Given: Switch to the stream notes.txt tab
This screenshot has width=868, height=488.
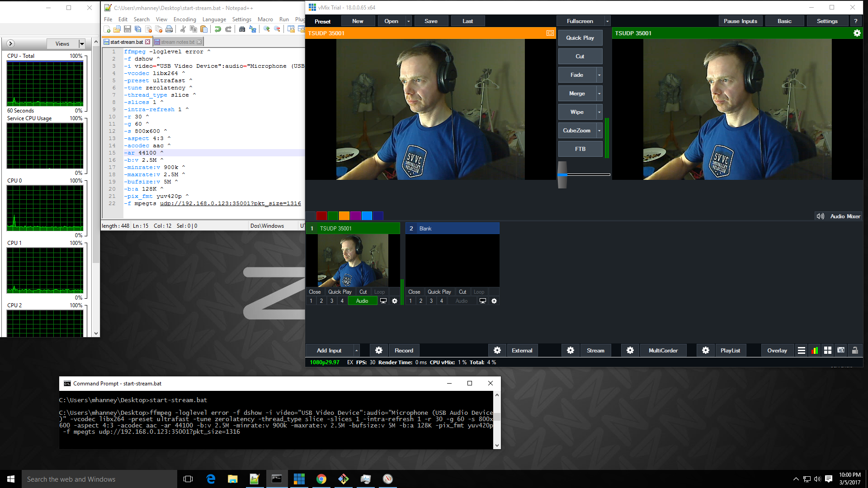Looking at the screenshot, I should pos(177,42).
